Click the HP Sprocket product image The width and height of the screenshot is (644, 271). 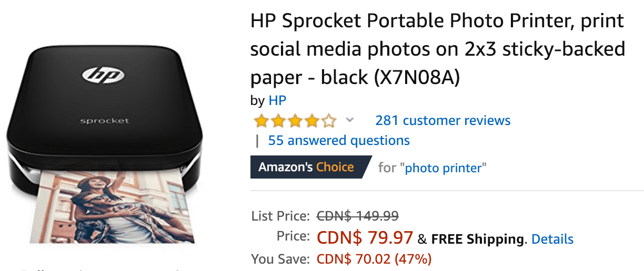point(104,145)
